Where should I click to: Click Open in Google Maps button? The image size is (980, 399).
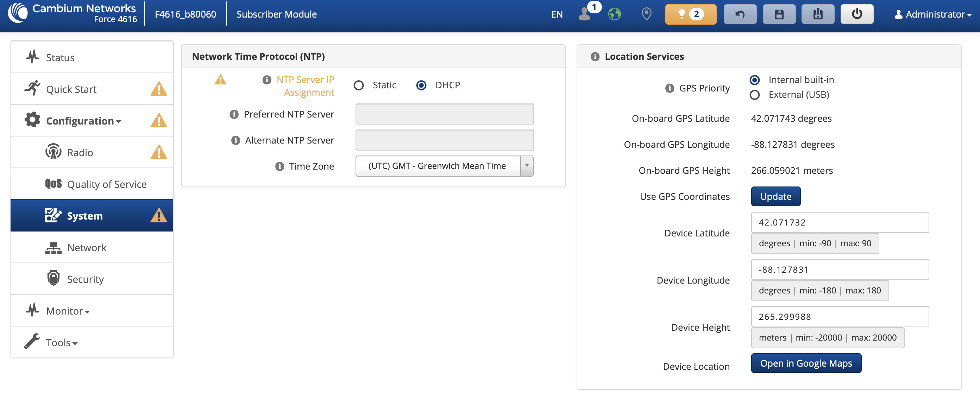coord(806,363)
